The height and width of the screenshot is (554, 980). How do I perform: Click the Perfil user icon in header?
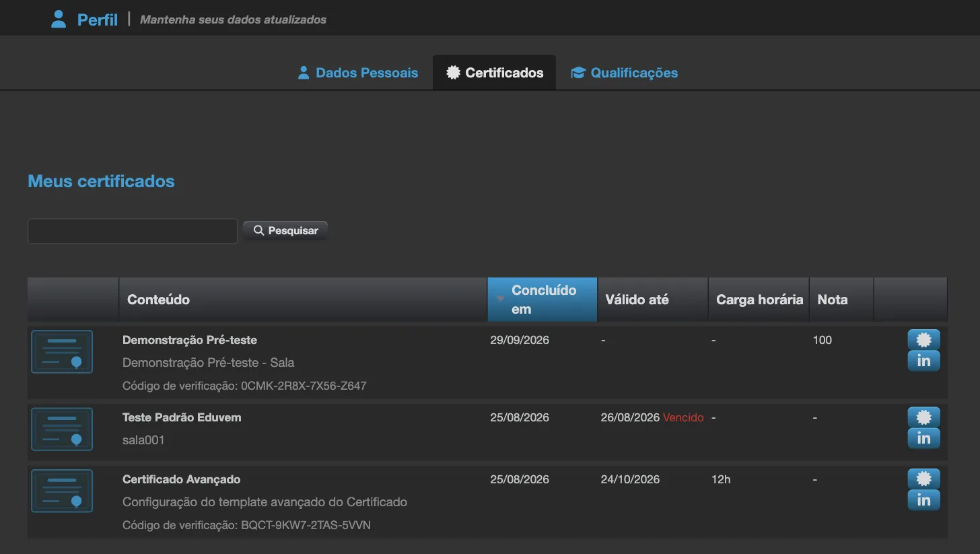pos(59,20)
